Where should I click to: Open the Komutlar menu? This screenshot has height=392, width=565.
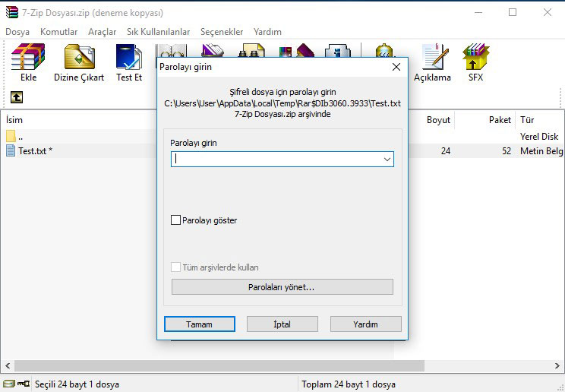[x=58, y=32]
